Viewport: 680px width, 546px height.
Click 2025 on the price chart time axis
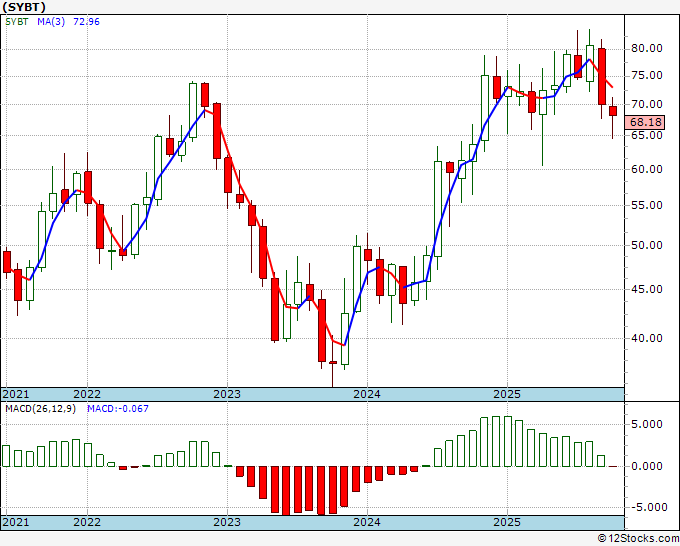pos(507,394)
